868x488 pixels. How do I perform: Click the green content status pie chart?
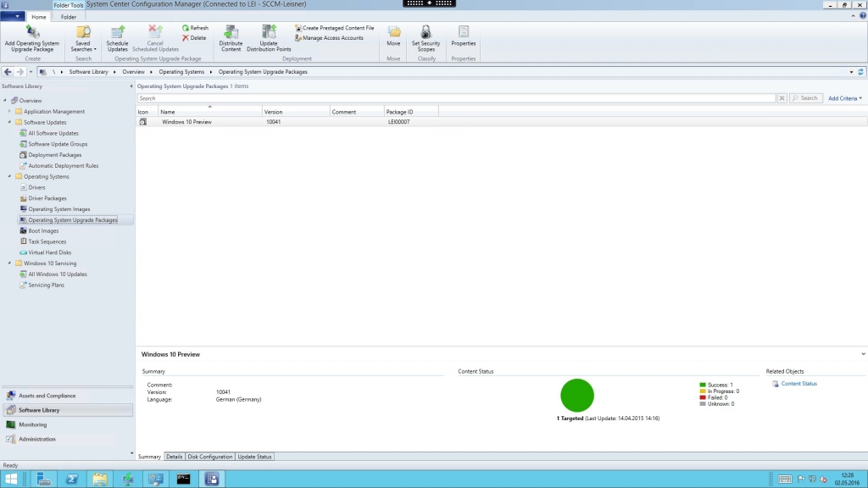(576, 395)
